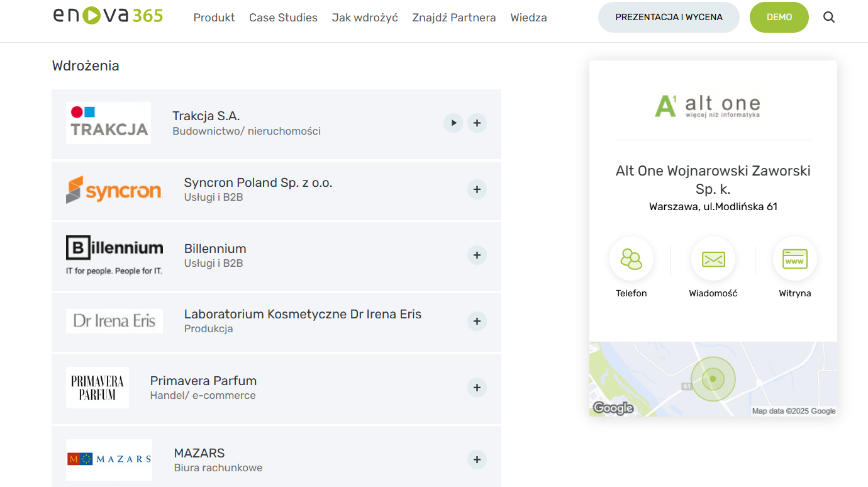Click Alt One Wojnarowski Zaworski Sp. k. title

713,180
